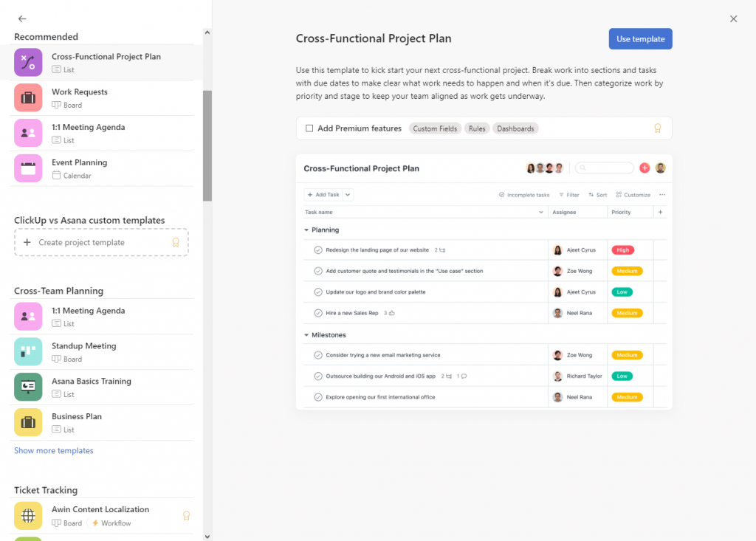Click the premium badge in Add Premium features row
The width and height of the screenshot is (756, 541).
point(658,128)
